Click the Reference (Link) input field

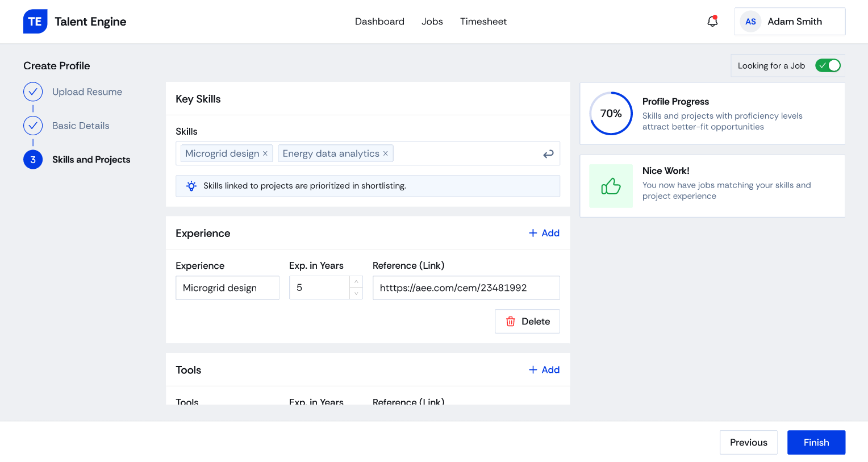[x=466, y=288]
